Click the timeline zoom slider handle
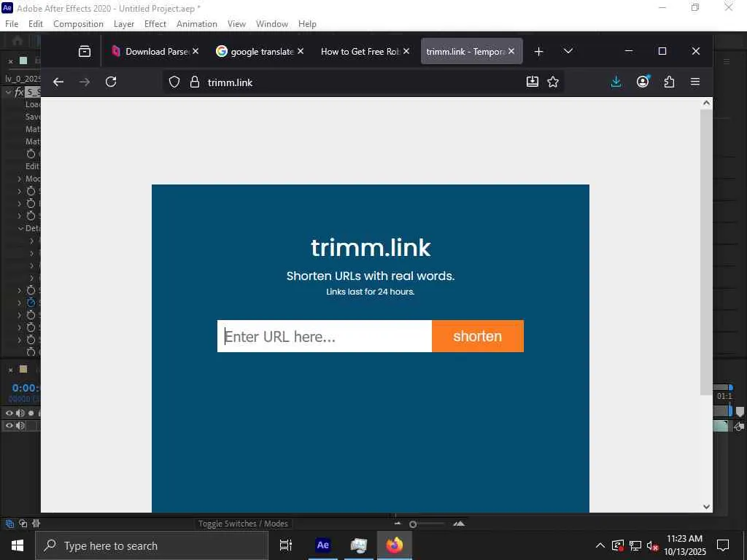 pyautogui.click(x=413, y=524)
